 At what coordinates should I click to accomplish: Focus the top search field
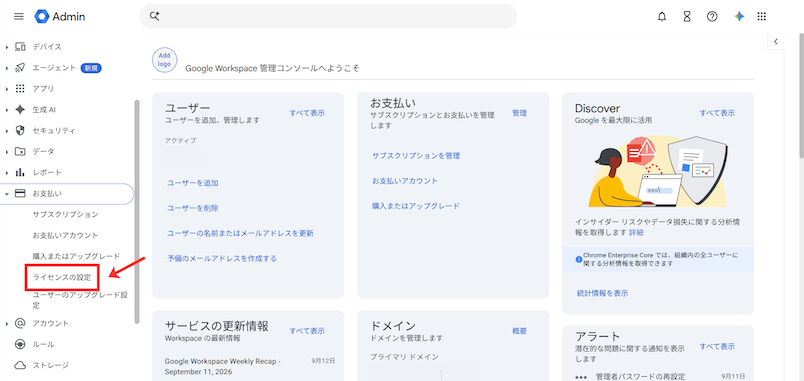click(x=328, y=16)
